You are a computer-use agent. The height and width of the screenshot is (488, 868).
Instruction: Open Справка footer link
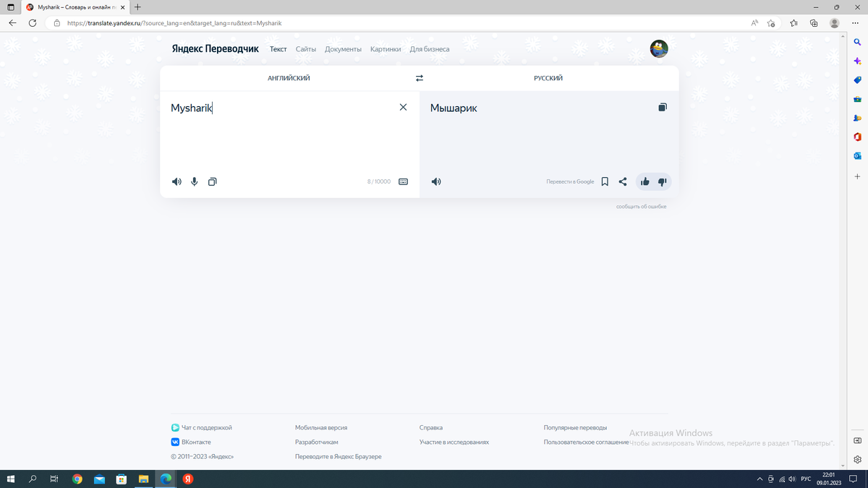coord(431,428)
